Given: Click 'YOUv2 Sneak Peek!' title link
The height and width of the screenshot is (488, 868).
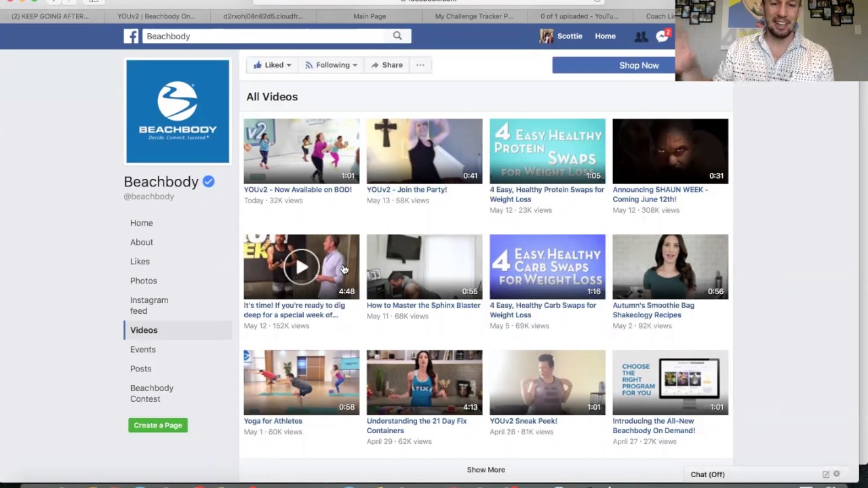Looking at the screenshot, I should click(x=524, y=421).
